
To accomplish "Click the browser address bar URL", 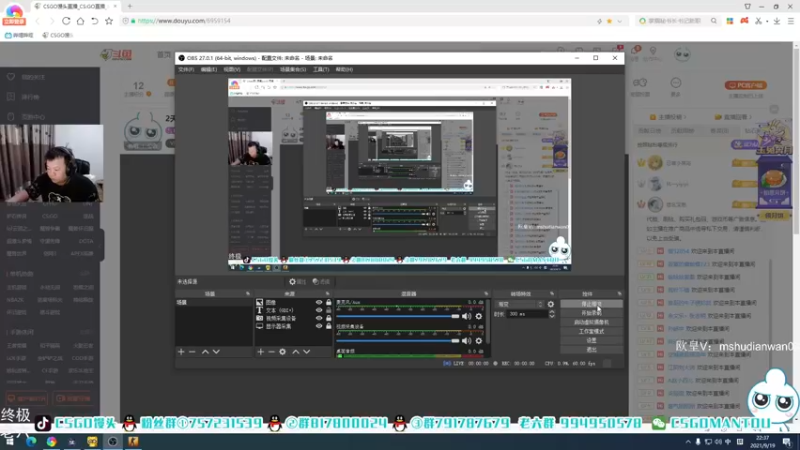I will (184, 21).
